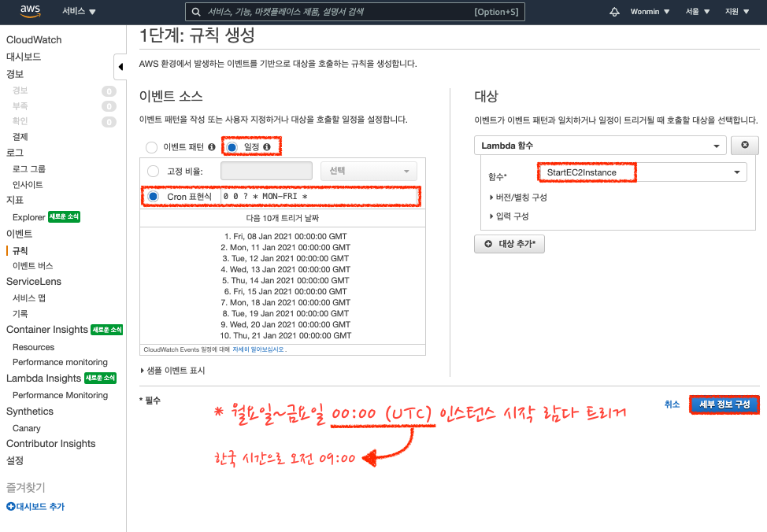Open 인사이트 in the sidebar
This screenshot has width=767, height=532.
pyautogui.click(x=28, y=185)
